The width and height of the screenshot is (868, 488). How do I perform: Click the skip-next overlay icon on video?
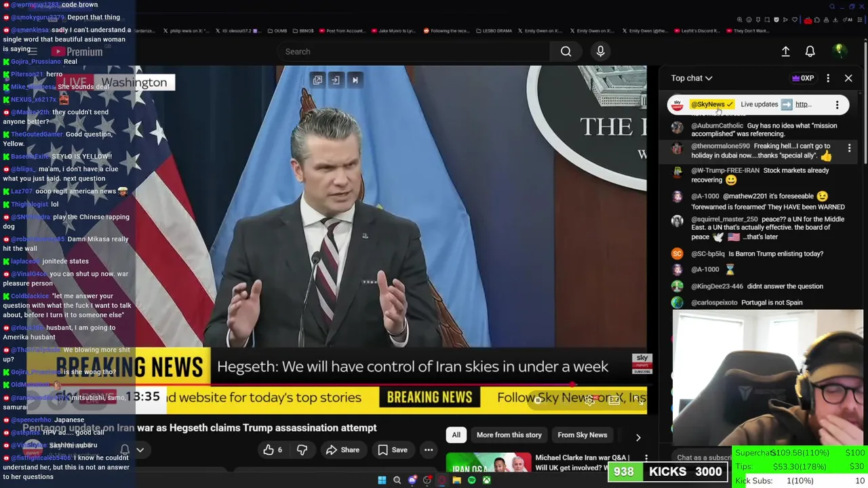coord(355,80)
